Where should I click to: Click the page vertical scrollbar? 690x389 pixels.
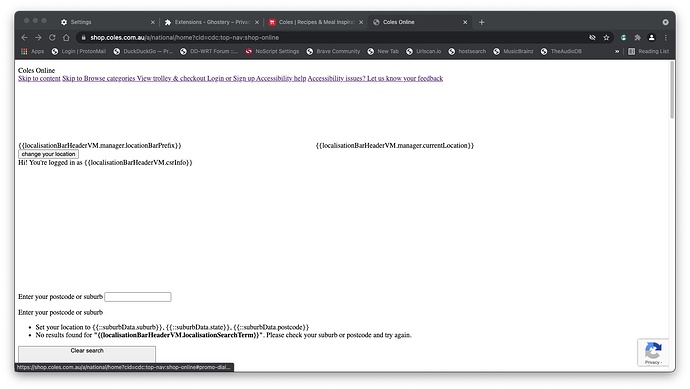672,90
